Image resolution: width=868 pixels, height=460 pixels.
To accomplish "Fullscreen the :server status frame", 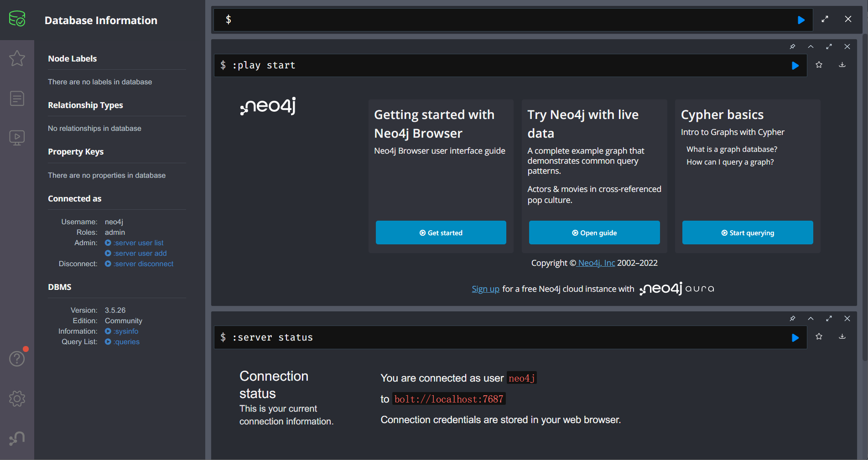I will click(x=829, y=319).
